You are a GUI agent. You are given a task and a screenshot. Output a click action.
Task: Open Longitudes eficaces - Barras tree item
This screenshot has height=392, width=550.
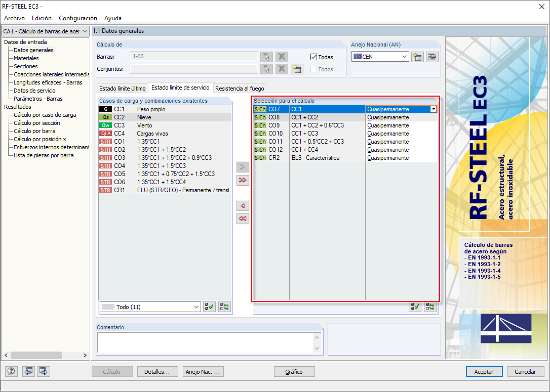tap(48, 82)
